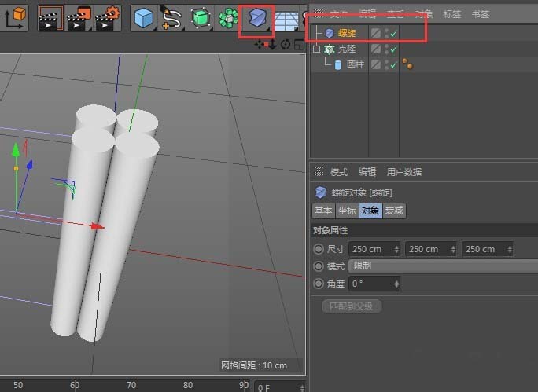Switch to the 坐标 tab

pos(347,211)
